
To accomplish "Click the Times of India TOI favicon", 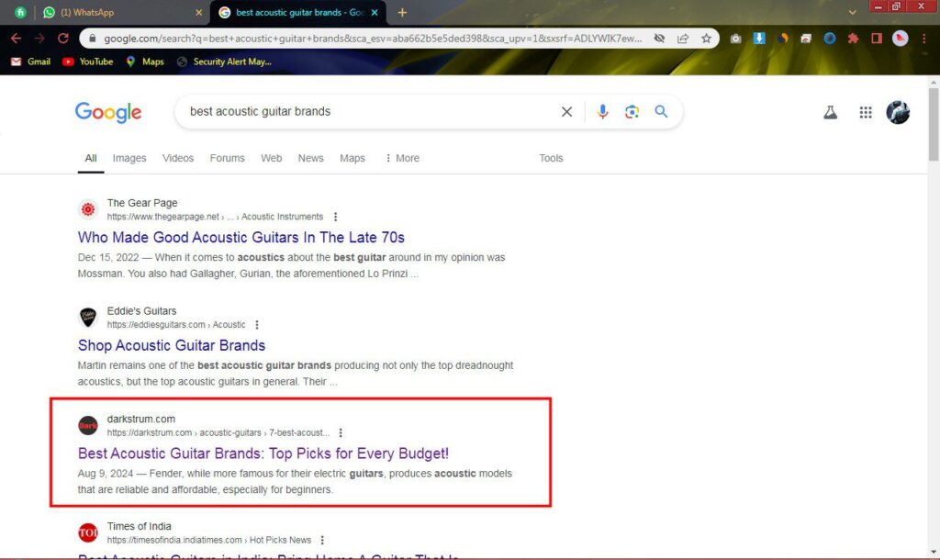I will (88, 532).
